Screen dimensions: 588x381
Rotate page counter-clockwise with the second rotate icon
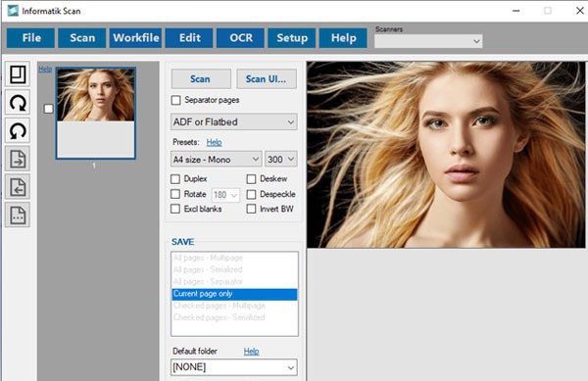(18, 130)
